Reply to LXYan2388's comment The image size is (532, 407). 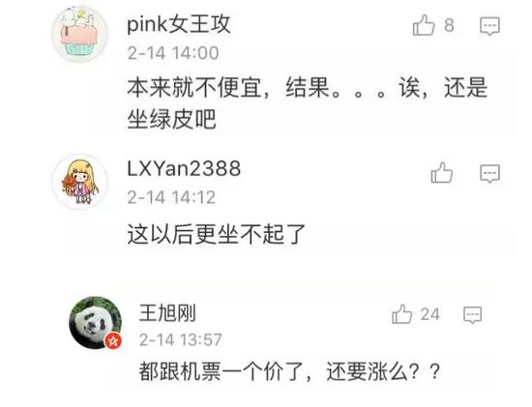pos(490,174)
